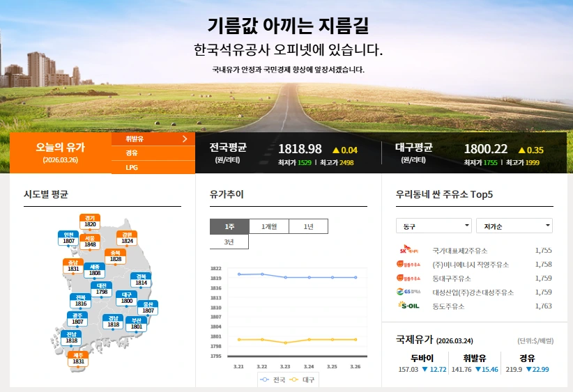The width and height of the screenshot is (573, 392).
Task: Click the international 경유 price 219.9
Action: [x=514, y=369]
